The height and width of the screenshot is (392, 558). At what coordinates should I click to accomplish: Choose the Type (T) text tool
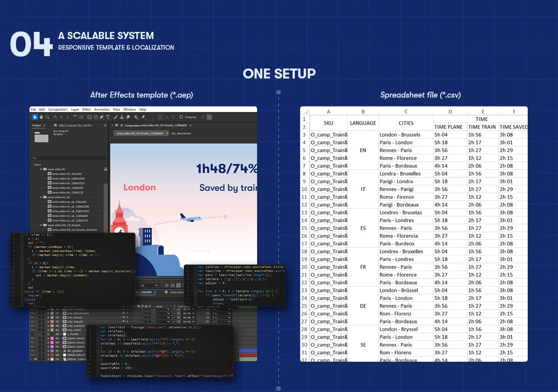(108, 117)
